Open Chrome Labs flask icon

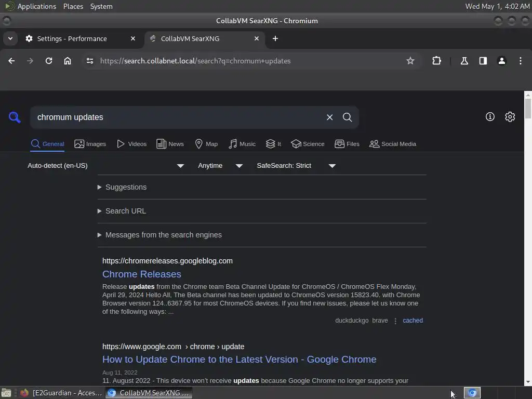pyautogui.click(x=464, y=61)
